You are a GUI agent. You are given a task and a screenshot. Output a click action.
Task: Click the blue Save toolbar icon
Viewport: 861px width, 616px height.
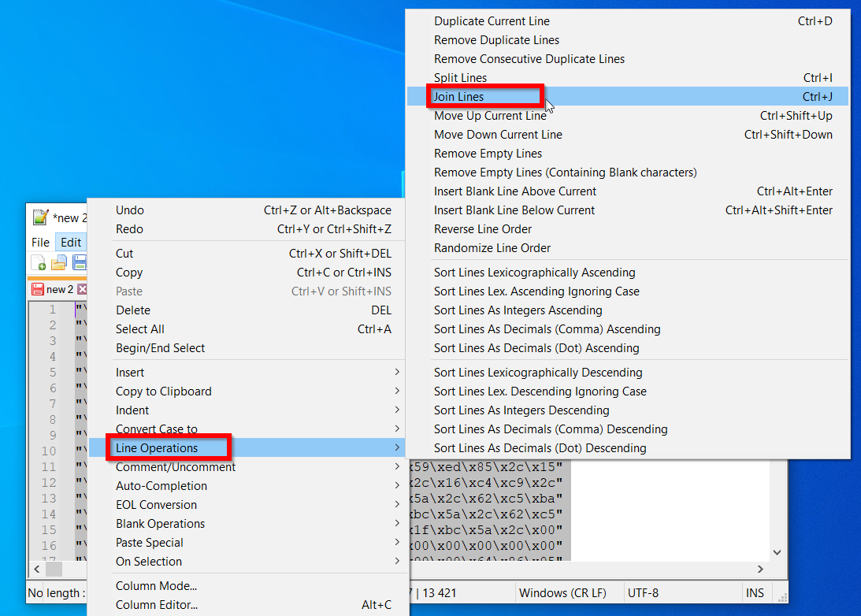79,263
